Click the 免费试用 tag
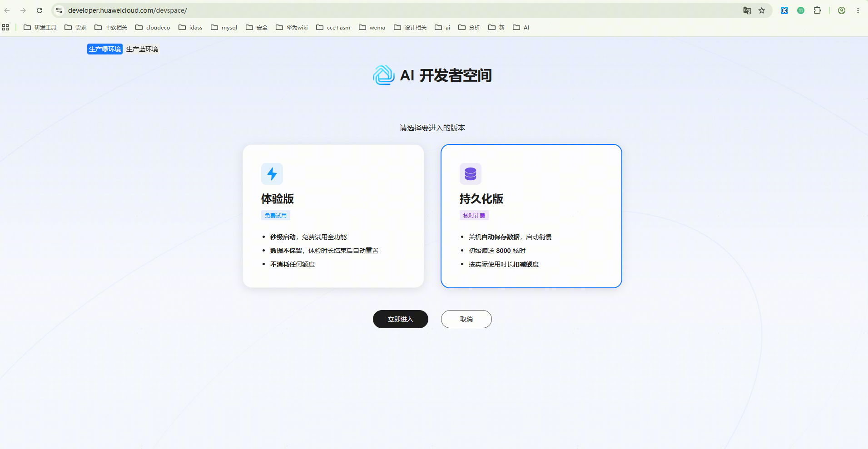868x449 pixels. 276,216
